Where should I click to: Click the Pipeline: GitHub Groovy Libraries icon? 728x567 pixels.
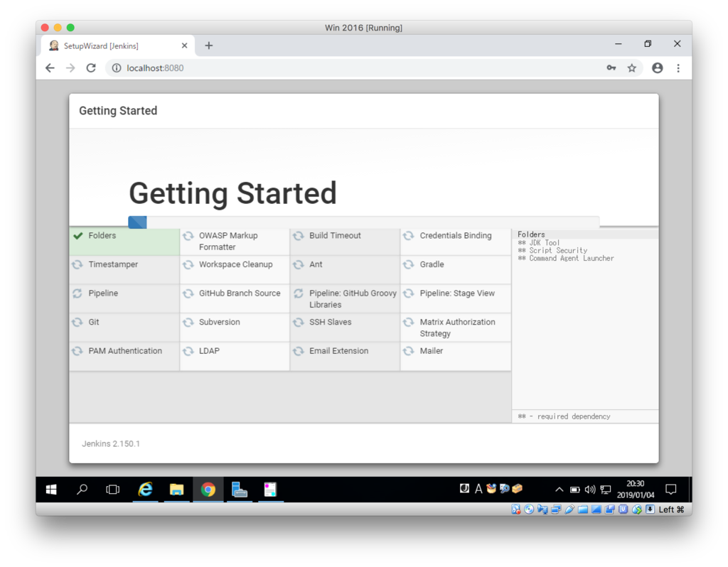(299, 293)
